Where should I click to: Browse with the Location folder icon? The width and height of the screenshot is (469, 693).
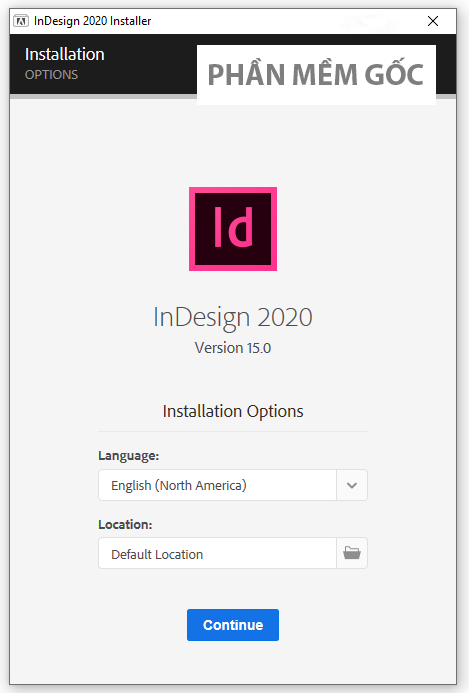click(352, 553)
